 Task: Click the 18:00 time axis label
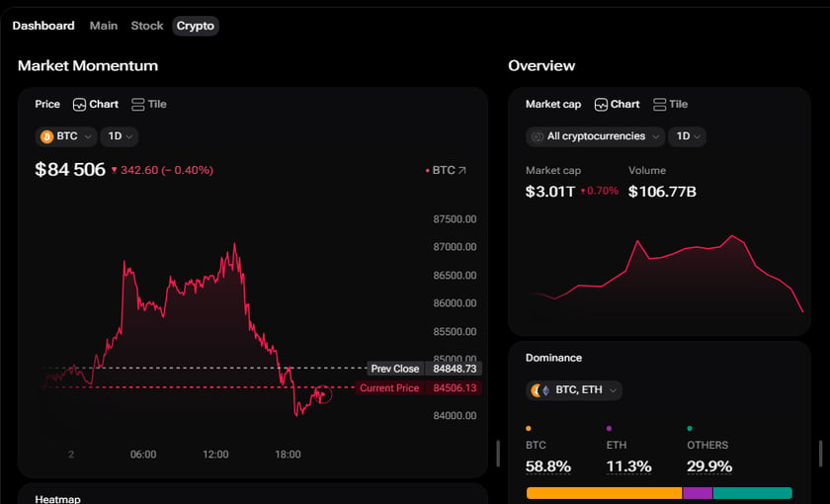288,455
